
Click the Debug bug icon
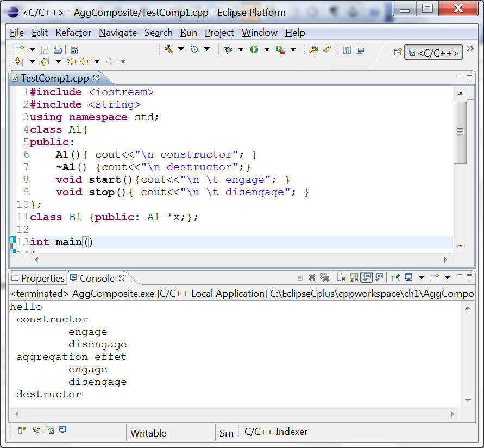pyautogui.click(x=228, y=49)
